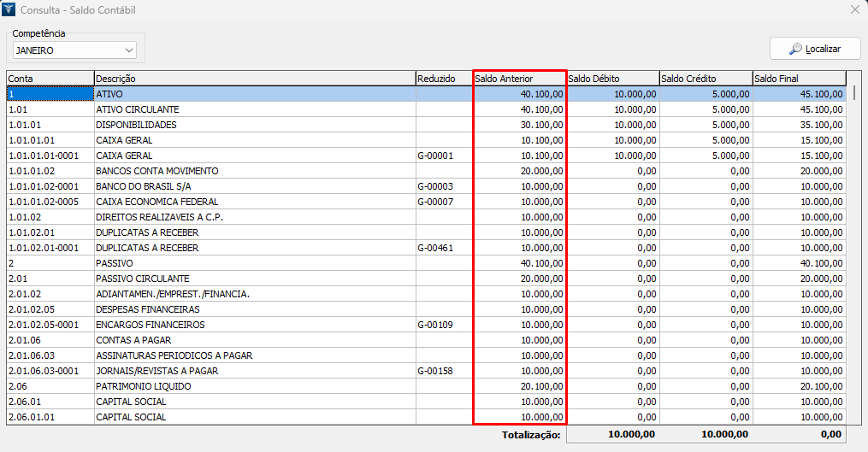Click the Saldo Crédito column header
This screenshot has width=868, height=452.
(x=706, y=79)
